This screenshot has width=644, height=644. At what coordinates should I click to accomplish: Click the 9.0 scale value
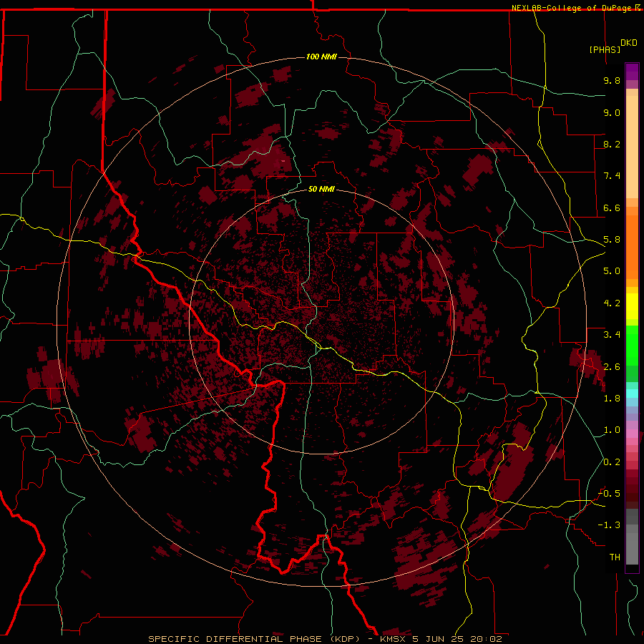coord(612,112)
